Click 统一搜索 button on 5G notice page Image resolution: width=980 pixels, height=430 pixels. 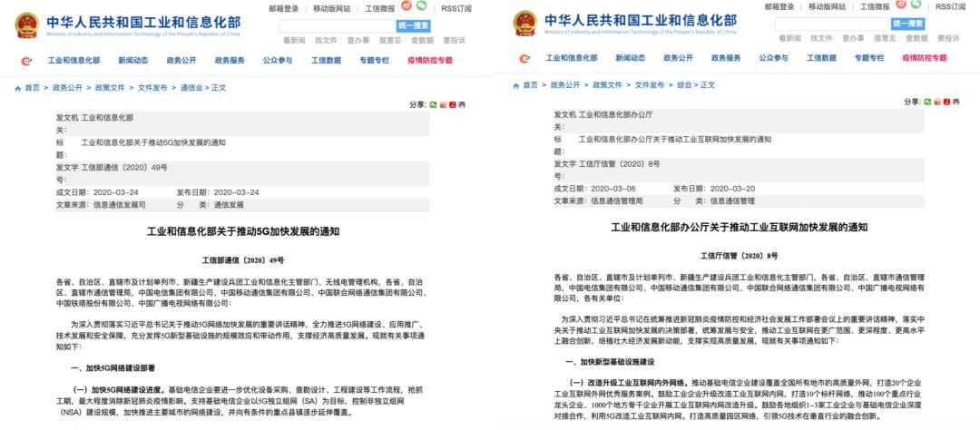(414, 26)
